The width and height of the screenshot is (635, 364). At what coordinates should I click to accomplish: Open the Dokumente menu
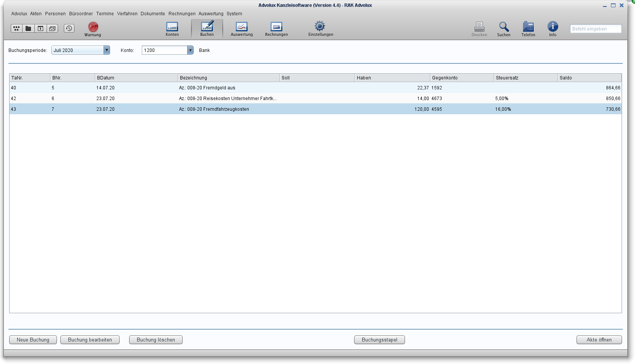pyautogui.click(x=153, y=14)
